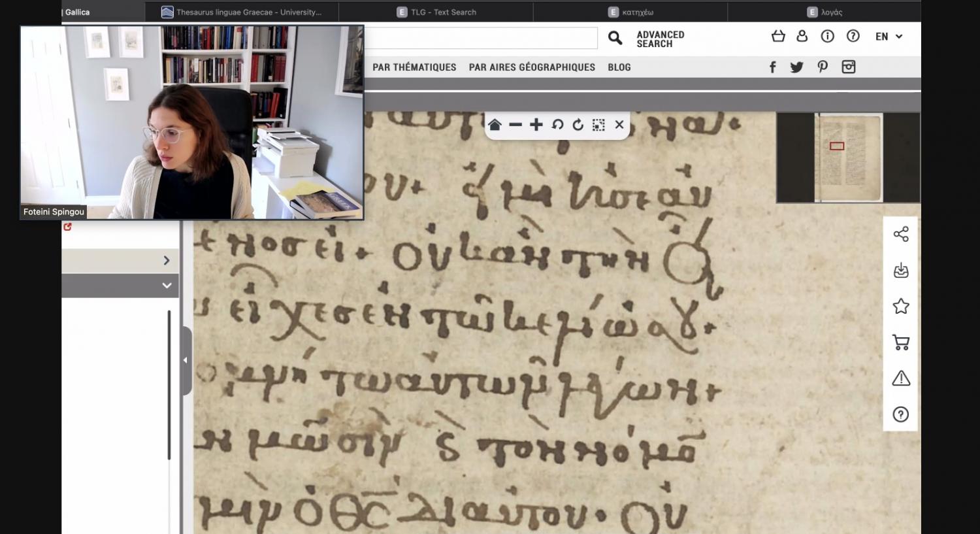The height and width of the screenshot is (534, 980).
Task: Report a problem with the warning triangle icon
Action: tap(901, 378)
